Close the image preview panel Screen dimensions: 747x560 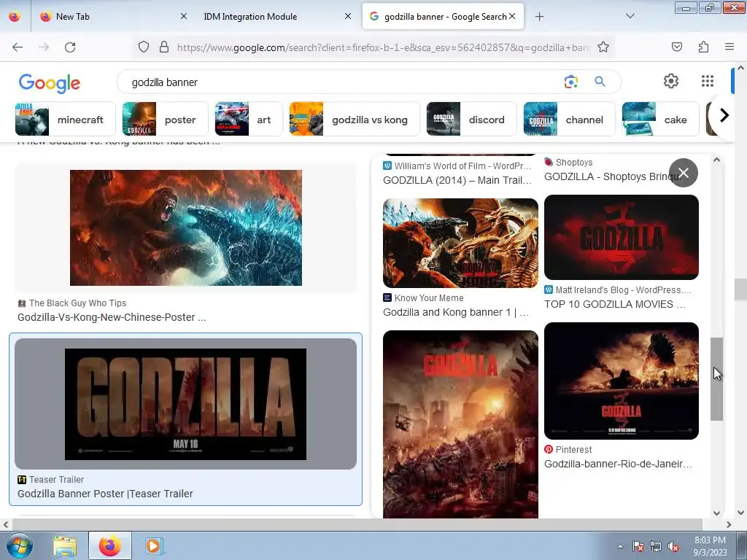683,173
